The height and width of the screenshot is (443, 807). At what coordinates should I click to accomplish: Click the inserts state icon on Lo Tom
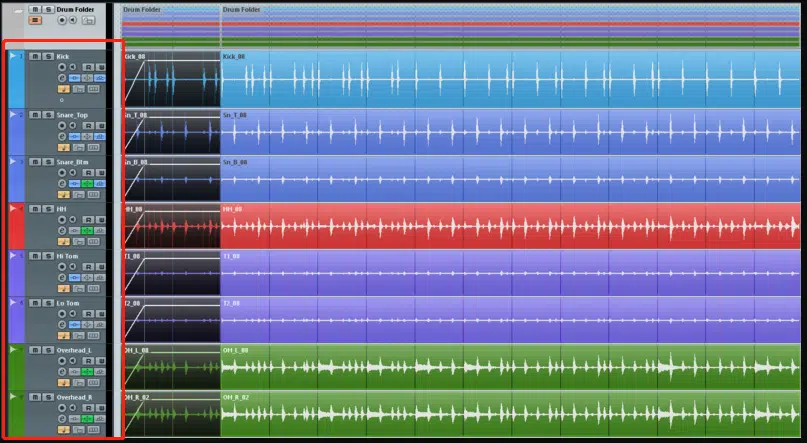pos(74,325)
